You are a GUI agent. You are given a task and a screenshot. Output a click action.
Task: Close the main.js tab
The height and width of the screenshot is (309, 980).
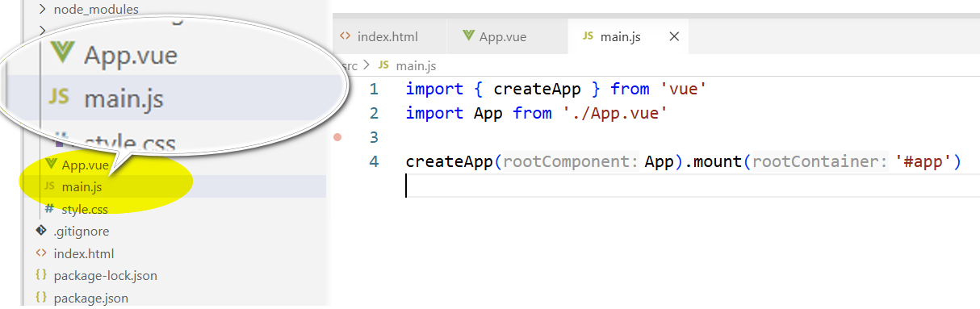[x=675, y=37]
